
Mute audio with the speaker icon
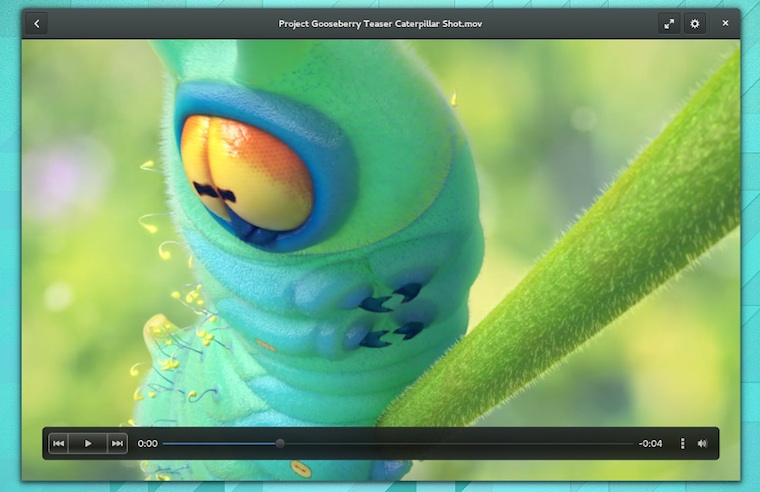point(702,443)
